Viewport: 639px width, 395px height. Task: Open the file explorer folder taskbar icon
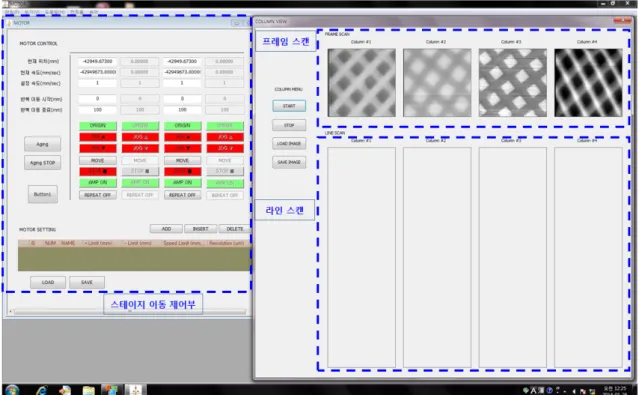click(88, 391)
